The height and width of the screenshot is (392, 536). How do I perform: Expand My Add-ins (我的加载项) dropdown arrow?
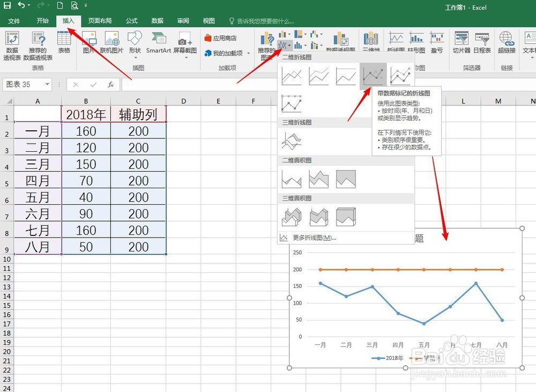click(x=249, y=54)
